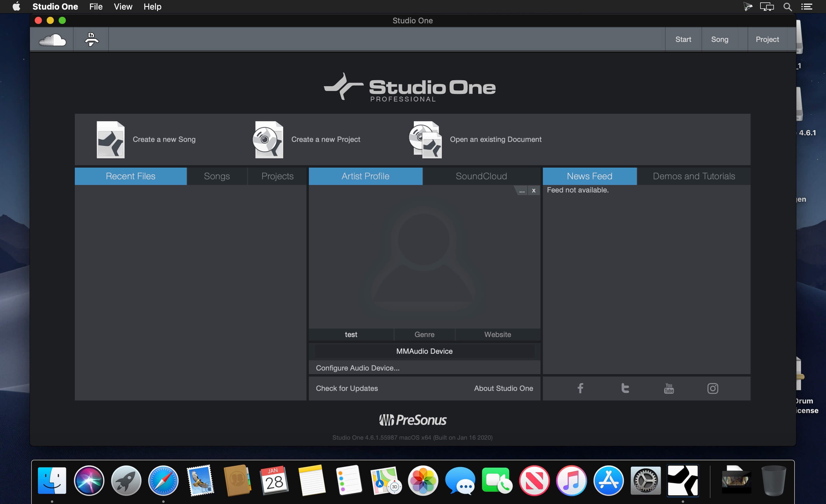
Task: Open the PreSonus YouTube icon
Action: pos(669,388)
